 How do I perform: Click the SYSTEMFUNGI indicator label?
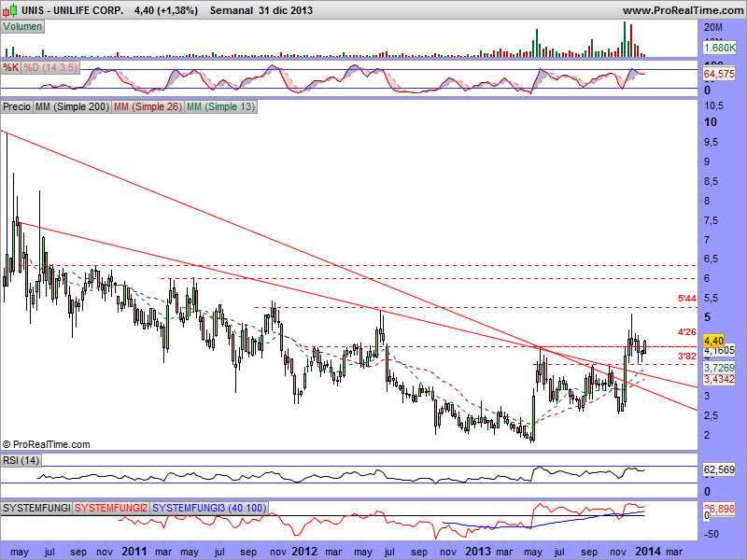[x=36, y=507]
